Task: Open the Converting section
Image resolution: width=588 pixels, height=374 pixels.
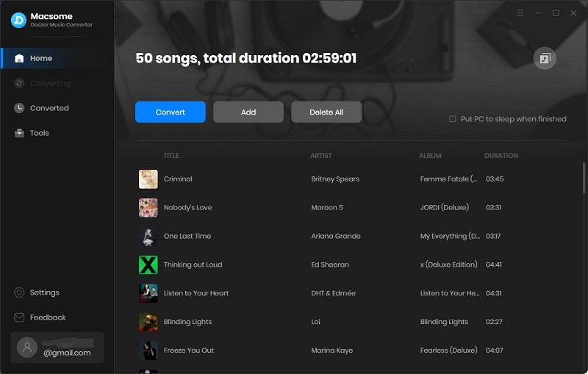Action: click(x=57, y=83)
